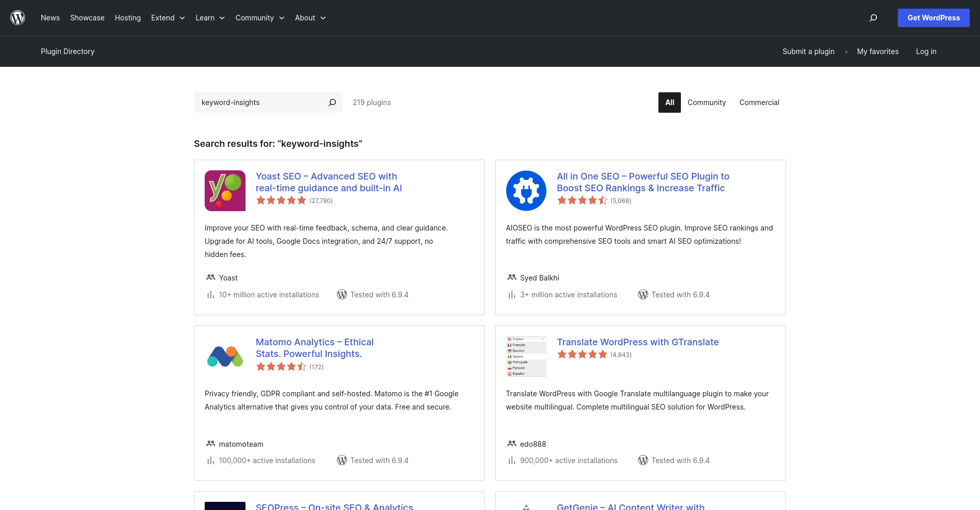Expand the Extend menu

168,18
